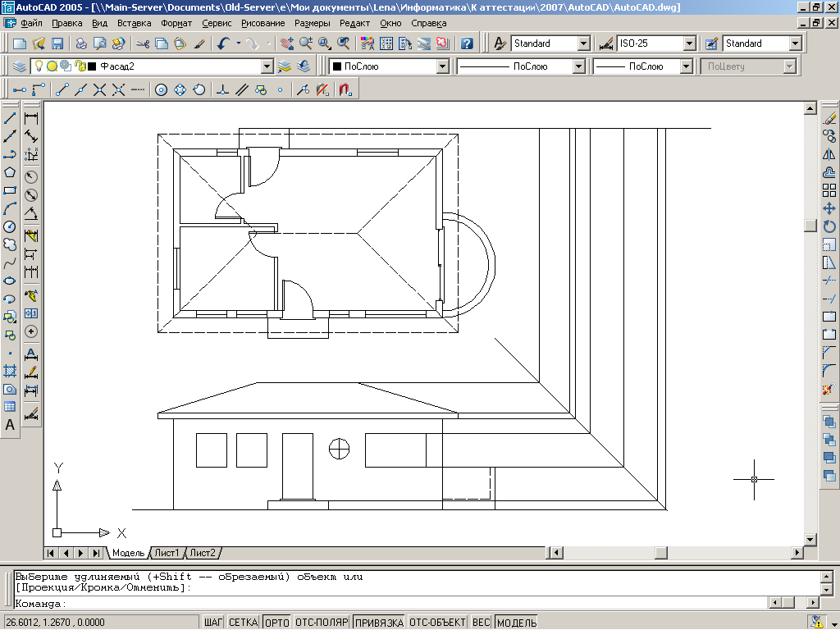Screen dimensions: 840x630
Task: Select the Array modify tool
Action: pos(829,190)
